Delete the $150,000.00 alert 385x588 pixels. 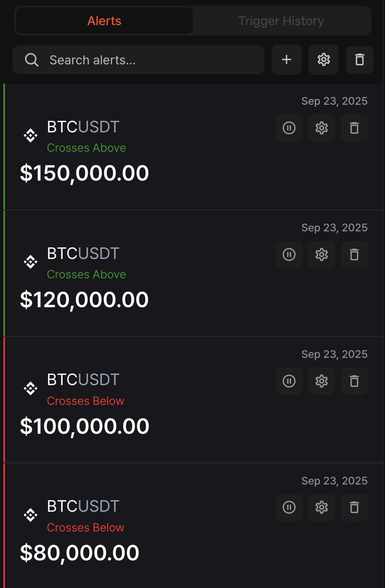coord(354,128)
